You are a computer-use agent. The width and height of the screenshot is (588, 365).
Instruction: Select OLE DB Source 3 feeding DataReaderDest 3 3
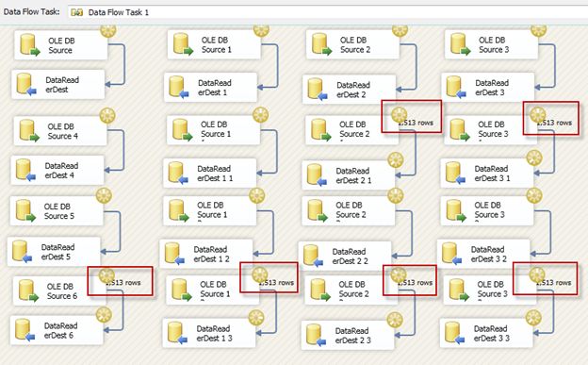(490, 290)
